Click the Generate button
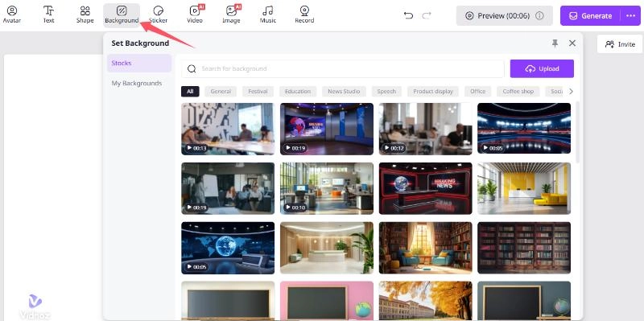 point(591,15)
